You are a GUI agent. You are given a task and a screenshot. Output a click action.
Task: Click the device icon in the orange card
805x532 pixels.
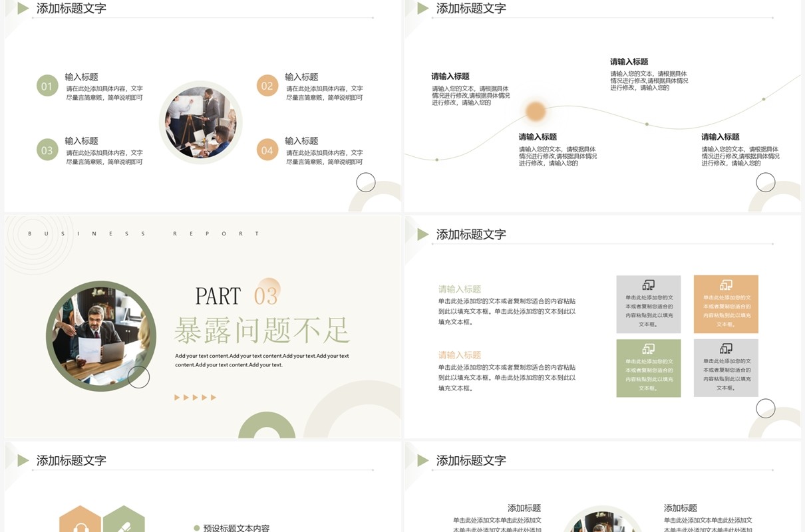pos(726,285)
